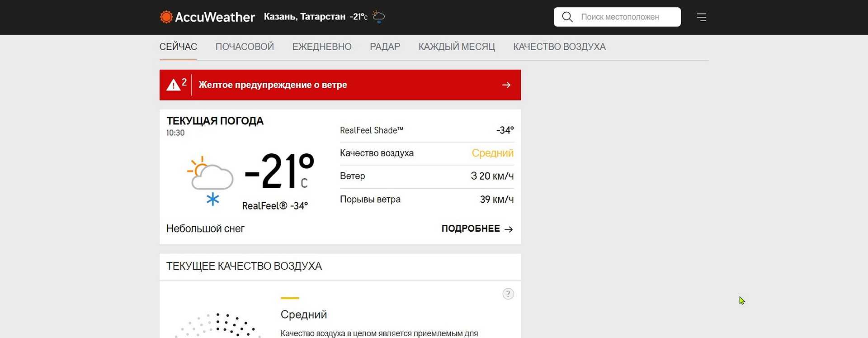This screenshot has height=338, width=868.
Task: Open the КАЧЕСТВО ВОЗДУХА tab
Action: tap(559, 47)
